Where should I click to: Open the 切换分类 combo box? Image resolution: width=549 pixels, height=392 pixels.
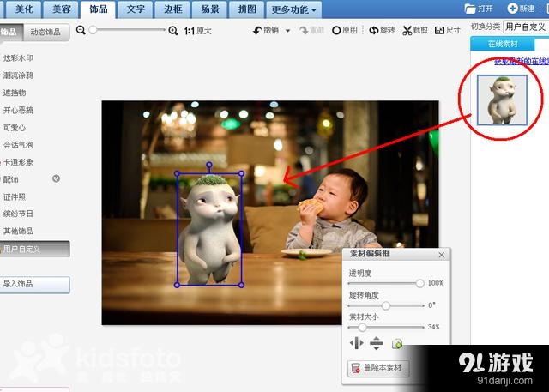tap(526, 27)
